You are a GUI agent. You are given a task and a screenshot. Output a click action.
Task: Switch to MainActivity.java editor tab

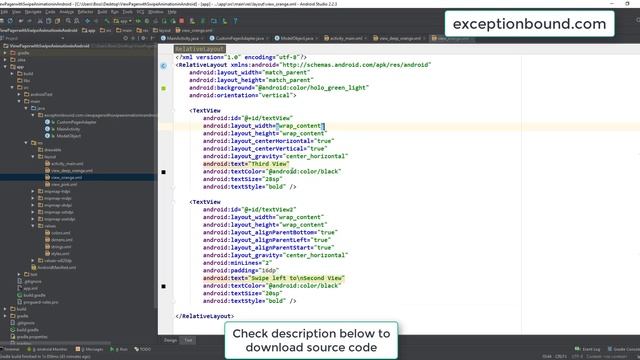[x=182, y=38]
